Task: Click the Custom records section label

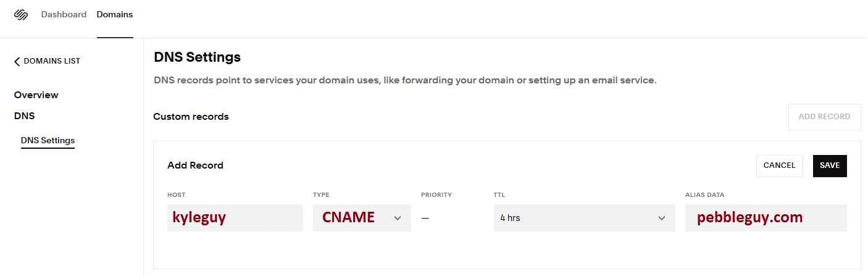Action: 191,117
